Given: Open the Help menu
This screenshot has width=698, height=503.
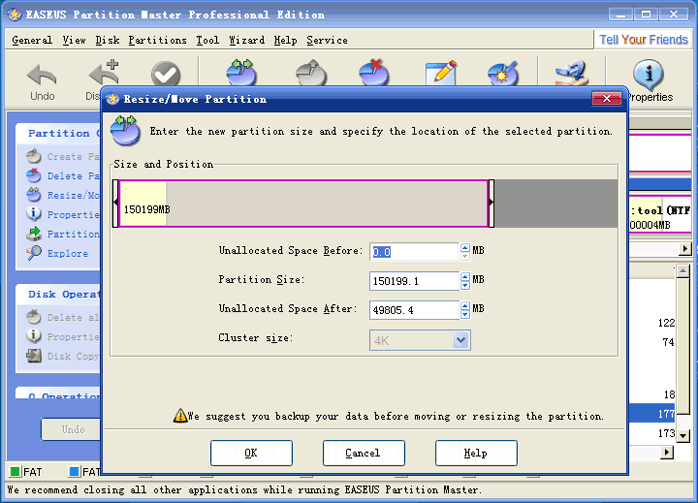Looking at the screenshot, I should (285, 40).
